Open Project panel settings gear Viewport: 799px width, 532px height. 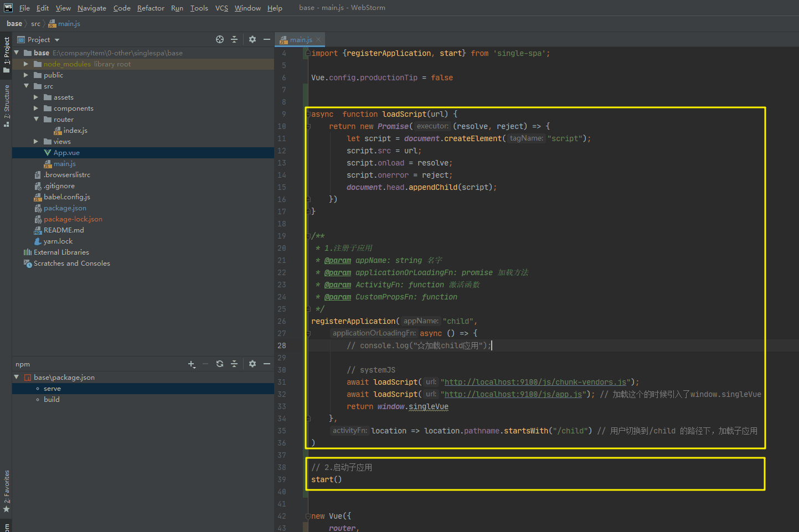[x=252, y=39]
